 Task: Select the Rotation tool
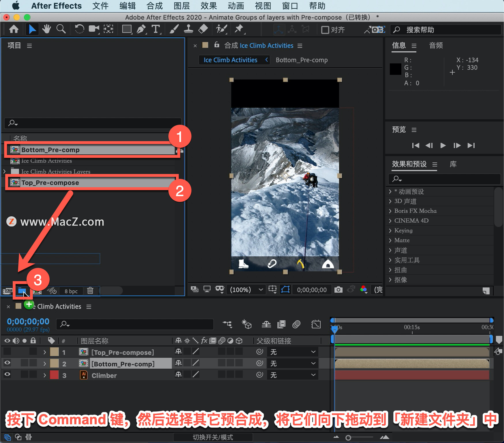pyautogui.click(x=79, y=29)
